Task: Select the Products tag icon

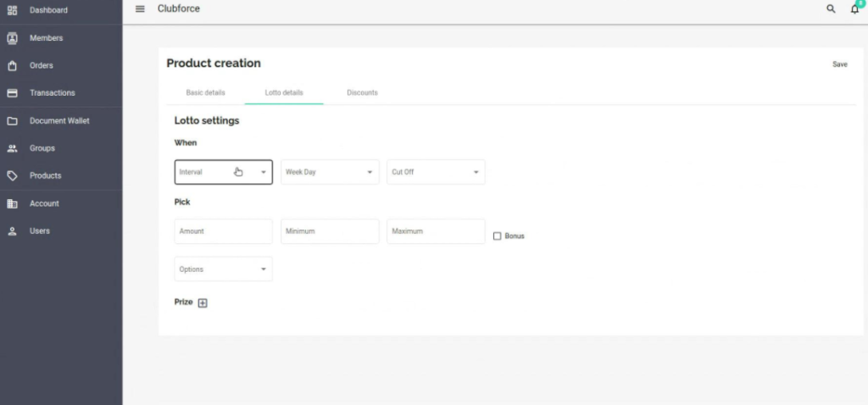Action: 12,176
